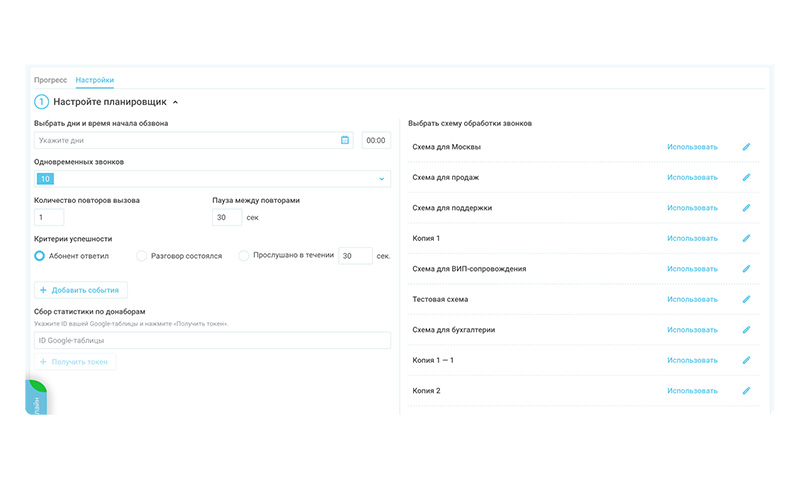Click edit pencil for Схема для Москвы

pyautogui.click(x=746, y=147)
